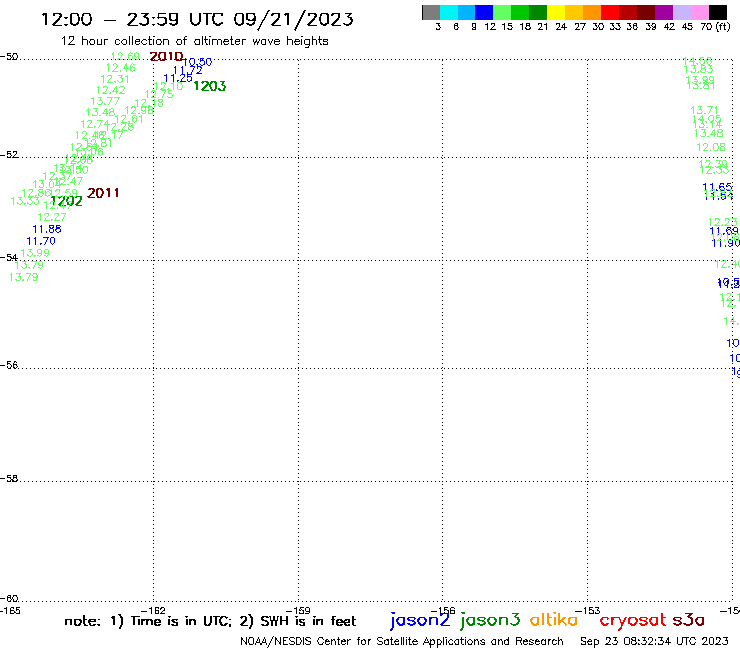Click the green wave height value '12.27'
Viewport: 740px width, 650px height.
52,217
